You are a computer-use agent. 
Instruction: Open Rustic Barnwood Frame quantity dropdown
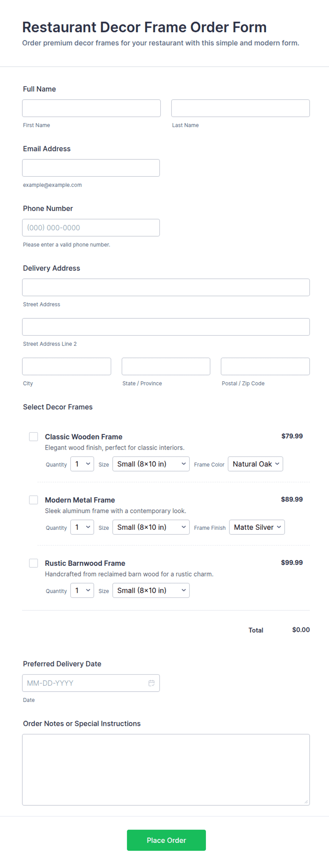click(x=82, y=590)
